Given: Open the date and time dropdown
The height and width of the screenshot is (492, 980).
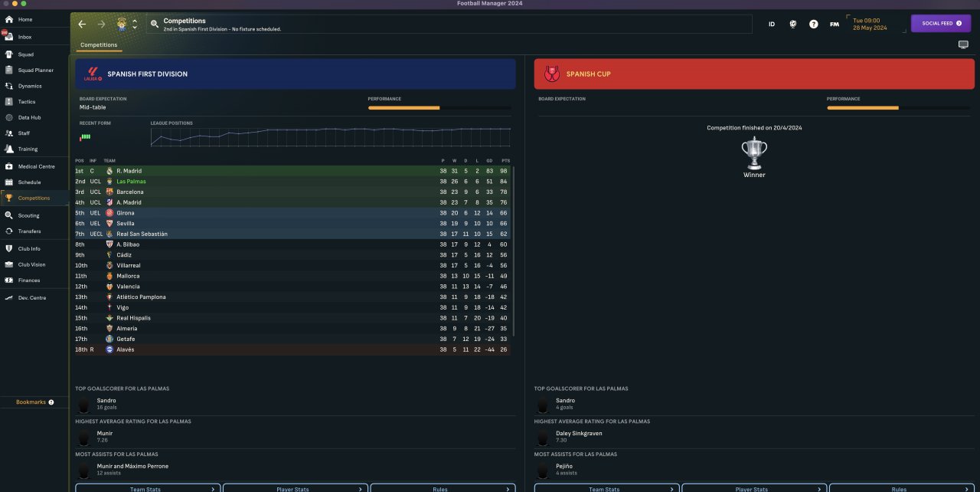Looking at the screenshot, I should pyautogui.click(x=870, y=24).
